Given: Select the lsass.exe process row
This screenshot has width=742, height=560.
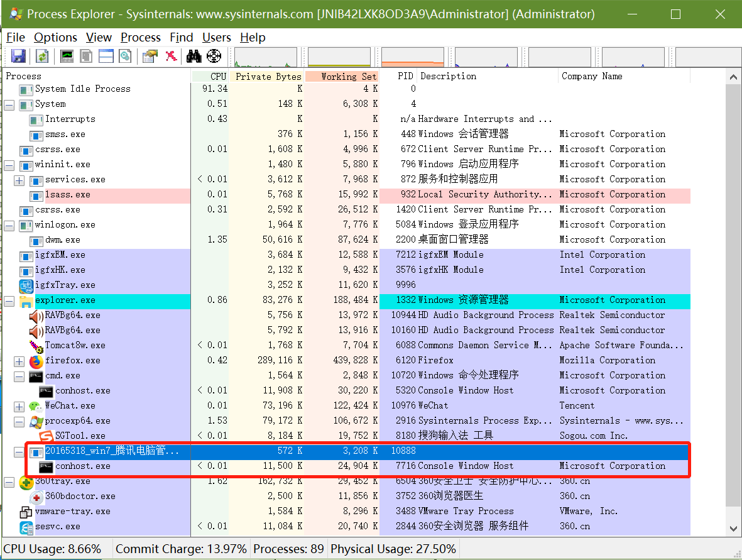Looking at the screenshot, I should 346,195.
